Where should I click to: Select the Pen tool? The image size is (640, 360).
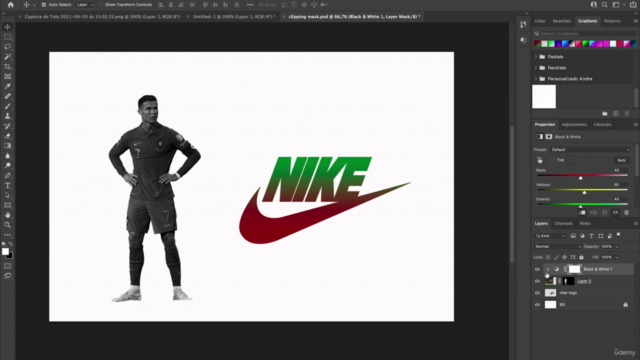[7, 176]
